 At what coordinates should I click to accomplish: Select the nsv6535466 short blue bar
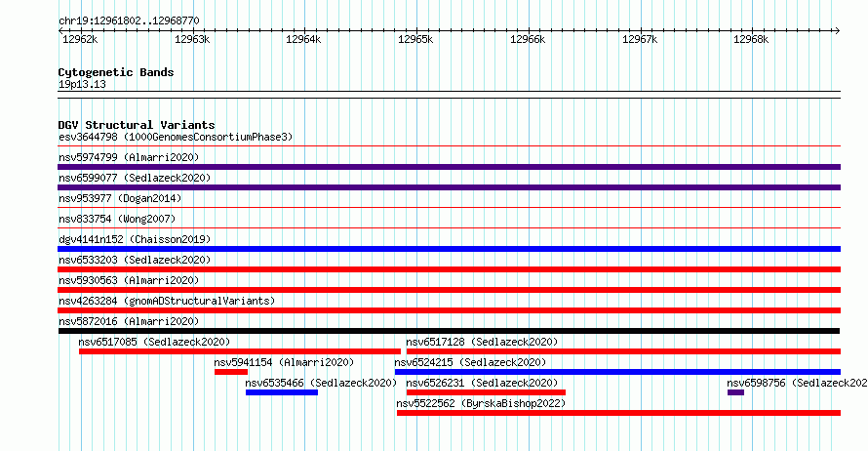click(x=282, y=392)
